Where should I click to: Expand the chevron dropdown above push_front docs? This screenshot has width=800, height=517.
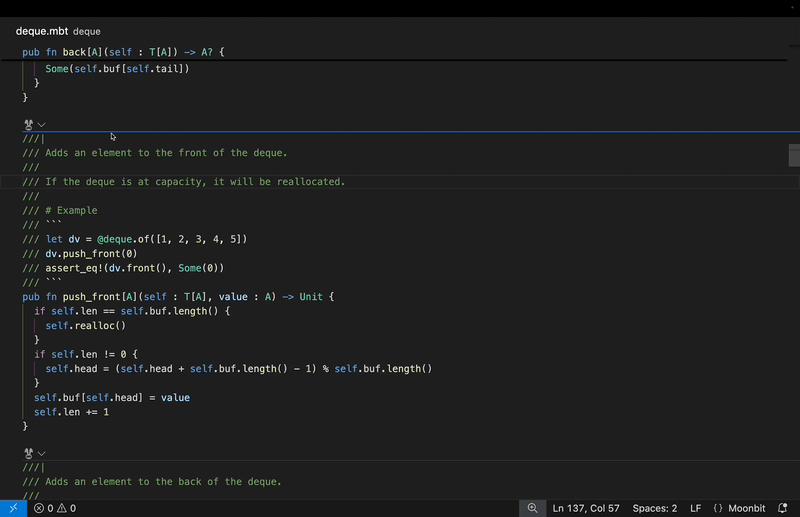42,125
